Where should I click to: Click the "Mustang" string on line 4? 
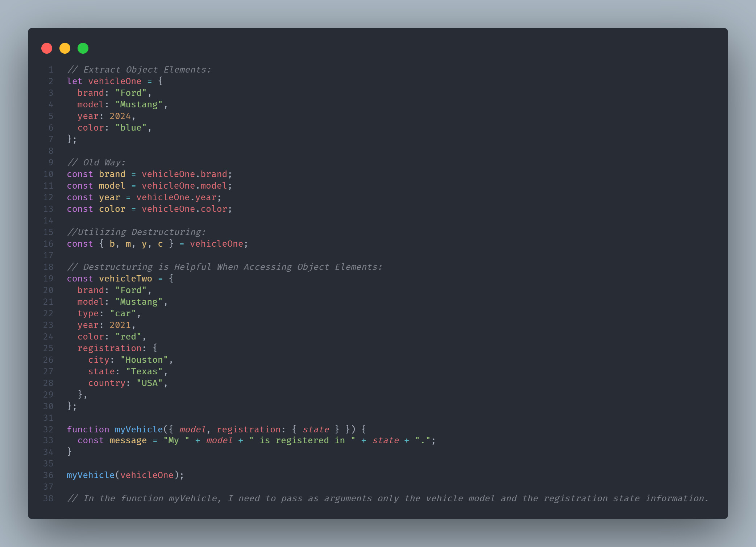click(139, 104)
